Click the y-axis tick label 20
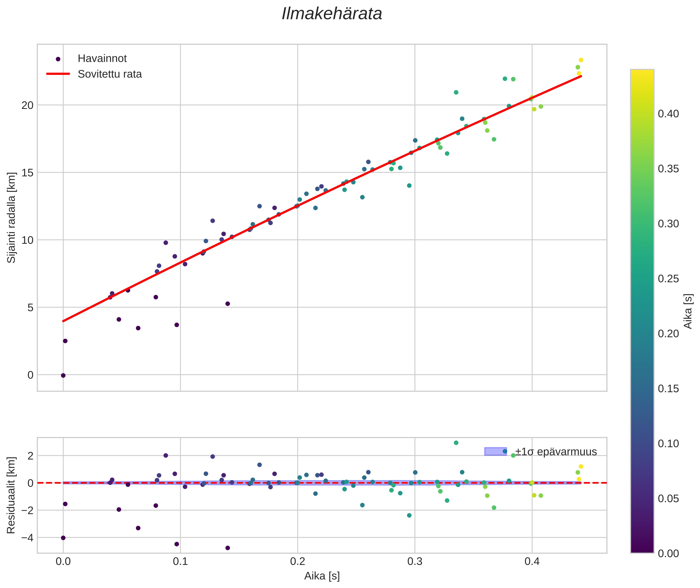Viewport: 700px width, 588px height. click(x=27, y=105)
